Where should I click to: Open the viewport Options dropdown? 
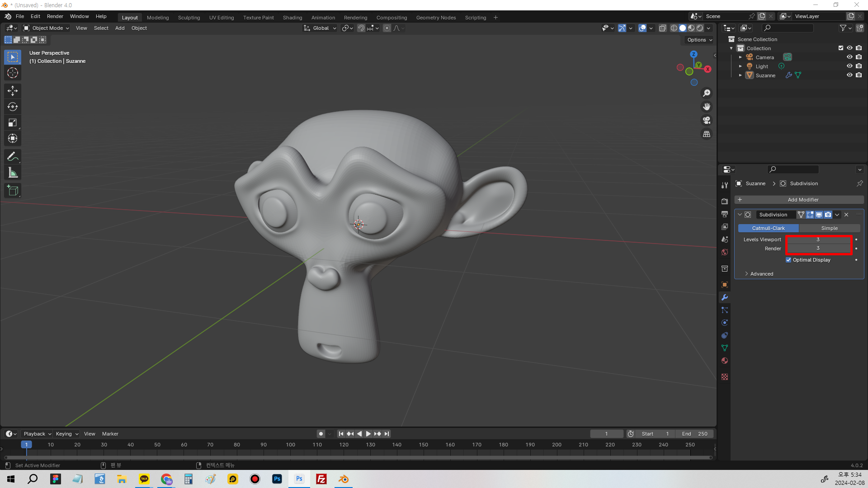[x=699, y=40]
